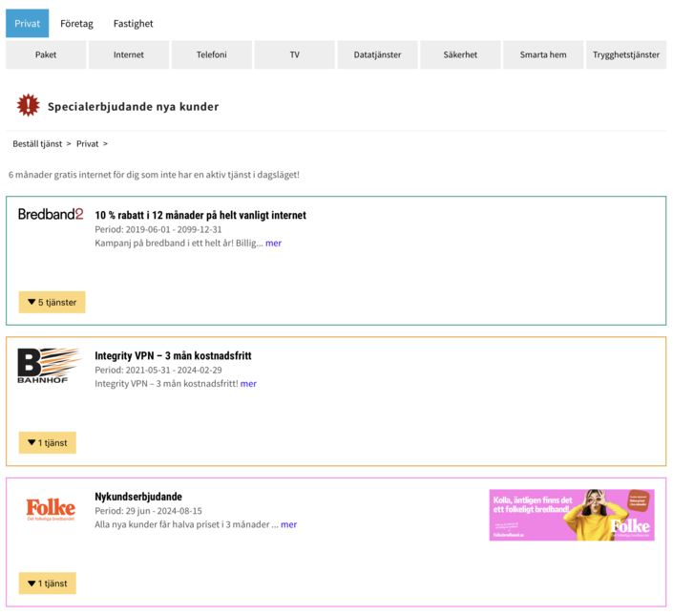Expand the 1 tjänst list for Bahnhof
Viewport: 673px width, 616px height.
click(47, 442)
